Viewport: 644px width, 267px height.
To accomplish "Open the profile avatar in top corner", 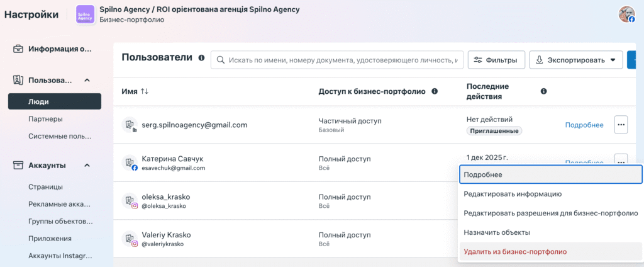I will coord(626,14).
